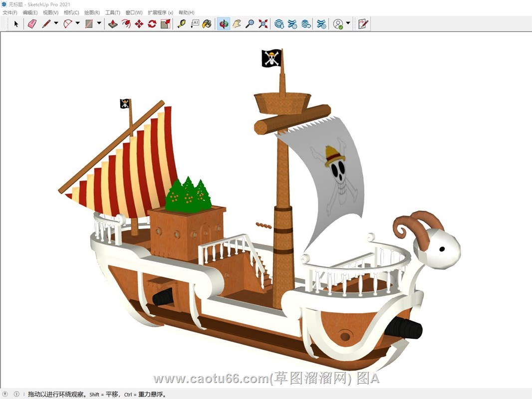Select the Offset tool

pos(126,24)
